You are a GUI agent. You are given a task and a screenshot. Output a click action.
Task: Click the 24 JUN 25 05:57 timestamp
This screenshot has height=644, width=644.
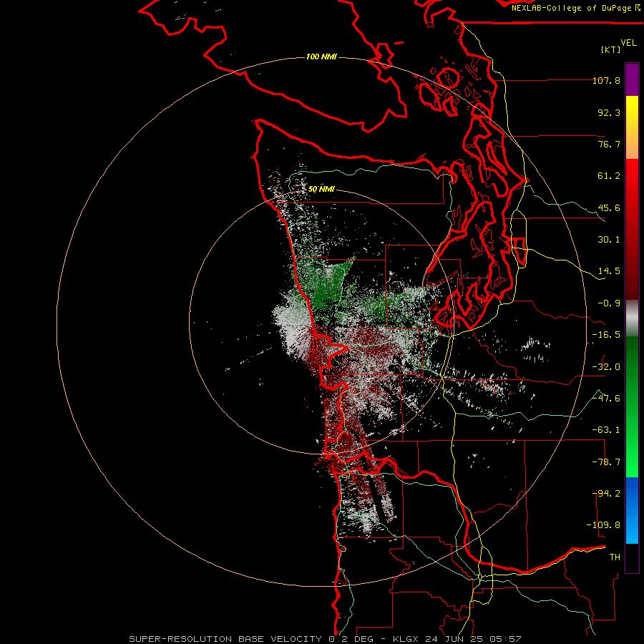click(x=474, y=639)
